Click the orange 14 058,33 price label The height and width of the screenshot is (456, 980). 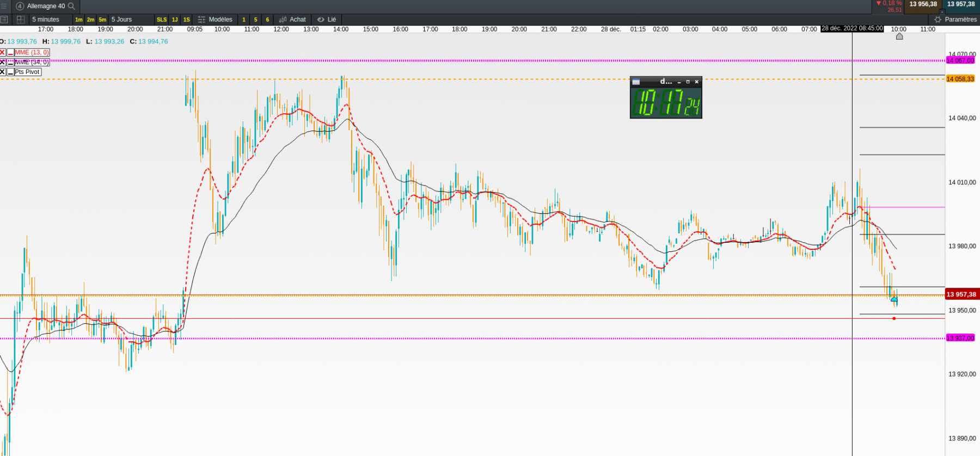coord(960,79)
